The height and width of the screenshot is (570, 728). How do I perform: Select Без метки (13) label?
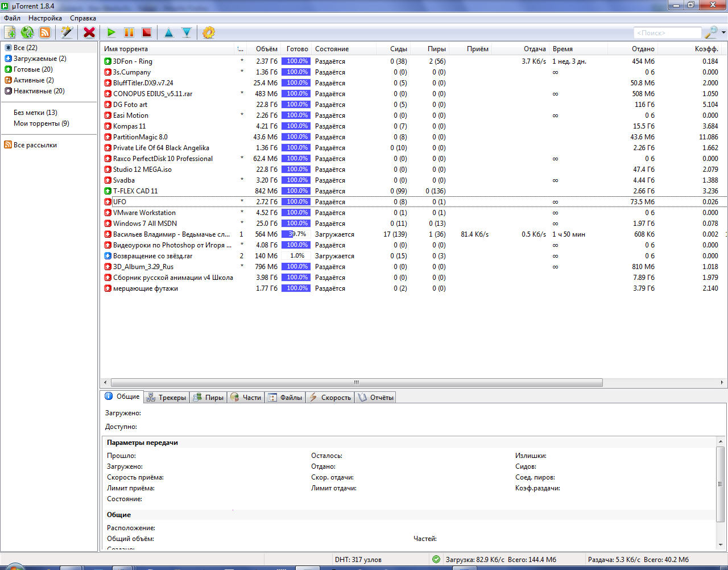tap(35, 113)
